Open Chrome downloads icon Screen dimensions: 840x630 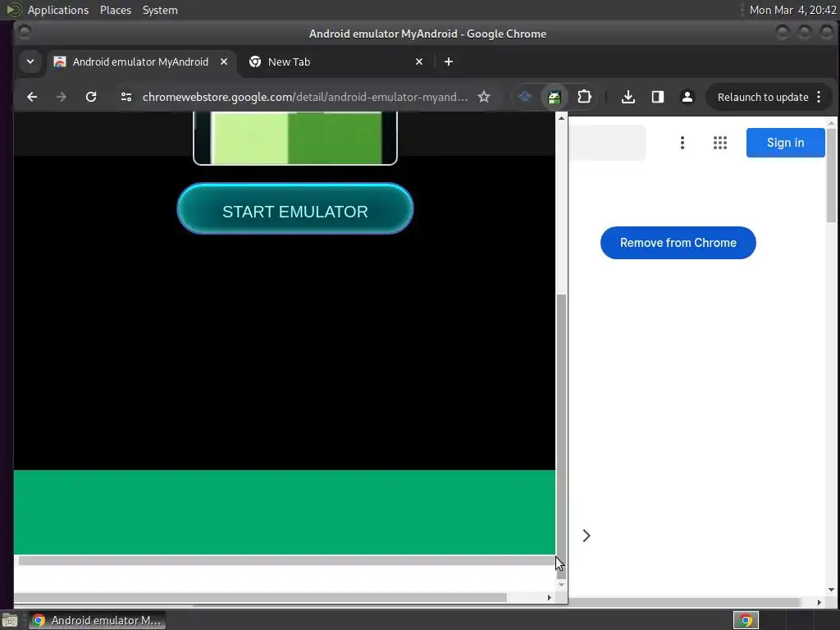[628, 97]
